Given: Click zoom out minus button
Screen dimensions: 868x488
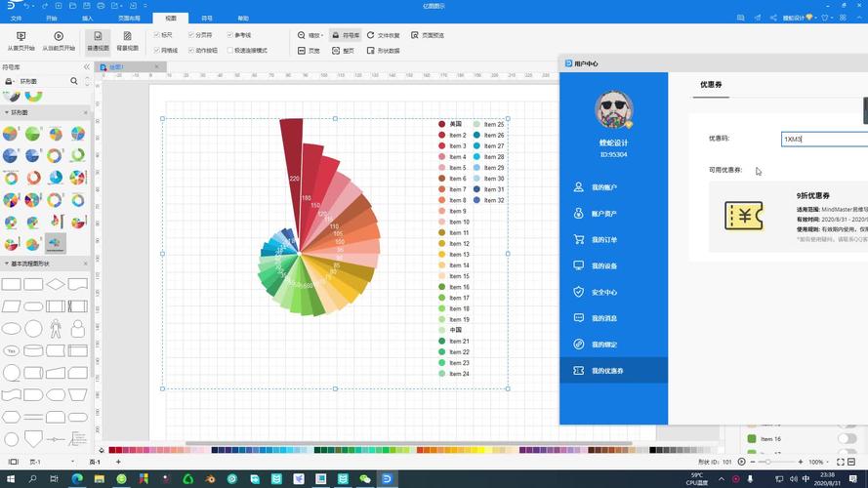Looking at the screenshot, I should pyautogui.click(x=753, y=462).
